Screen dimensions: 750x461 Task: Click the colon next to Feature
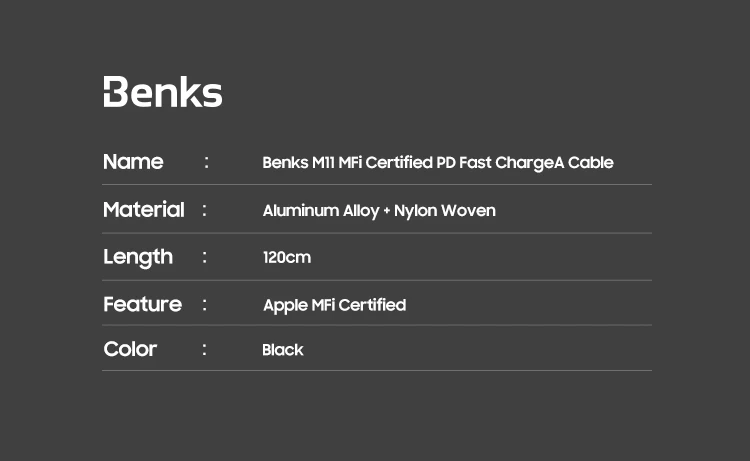tap(204, 304)
